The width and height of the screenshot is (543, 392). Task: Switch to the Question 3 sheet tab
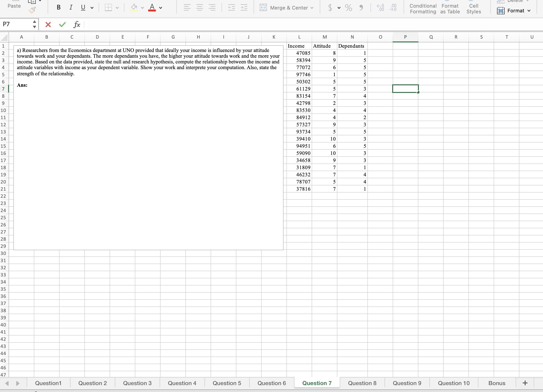click(x=137, y=383)
